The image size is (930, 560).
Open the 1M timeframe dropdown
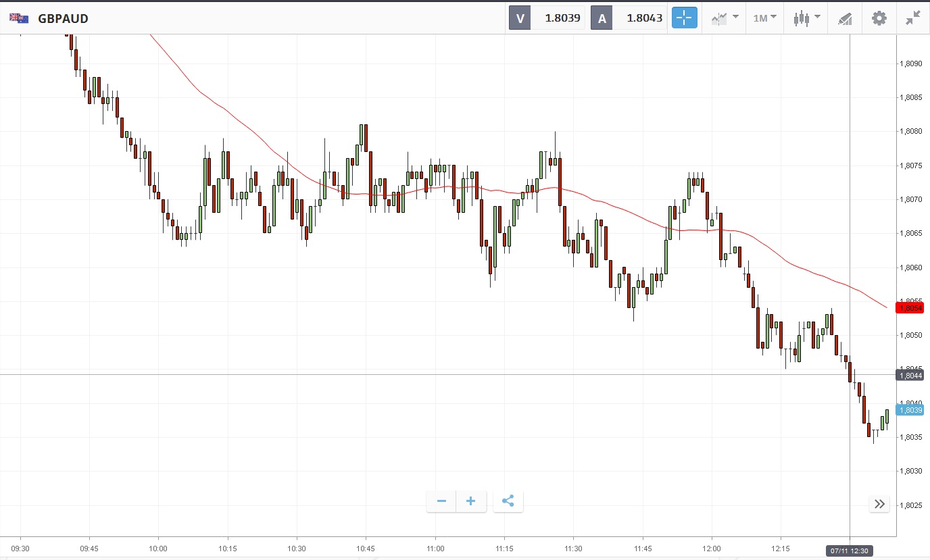coord(764,18)
